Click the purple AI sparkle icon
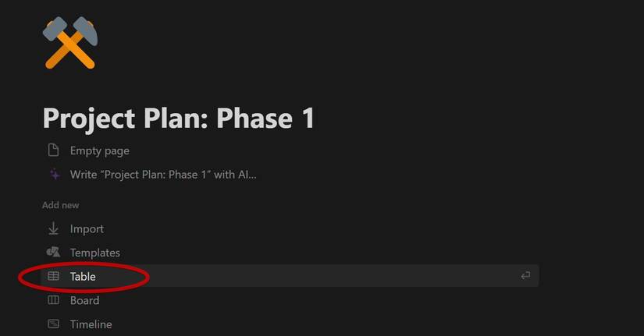The width and height of the screenshot is (644, 336). pyautogui.click(x=54, y=175)
